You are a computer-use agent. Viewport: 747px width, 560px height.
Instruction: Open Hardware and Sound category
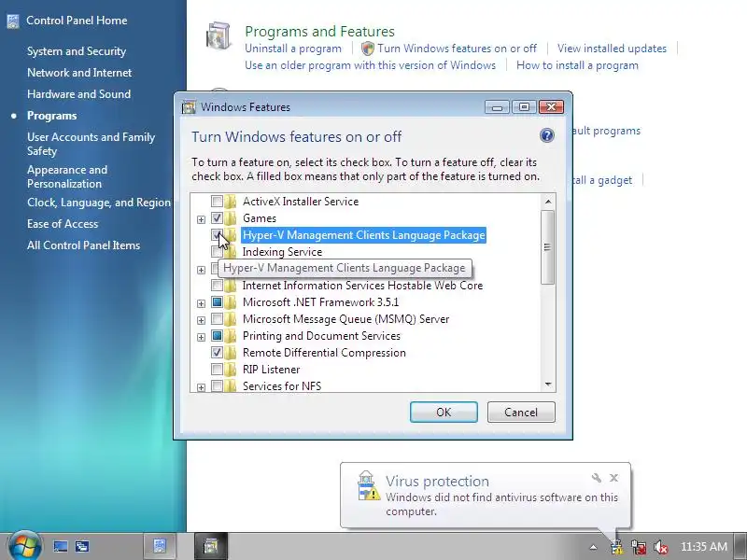79,94
